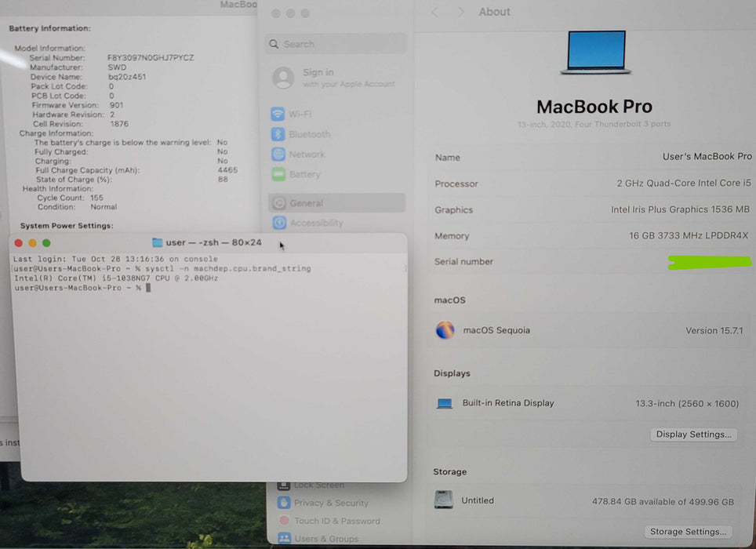Close the Terminal window red button
The width and height of the screenshot is (756, 549).
(x=18, y=243)
